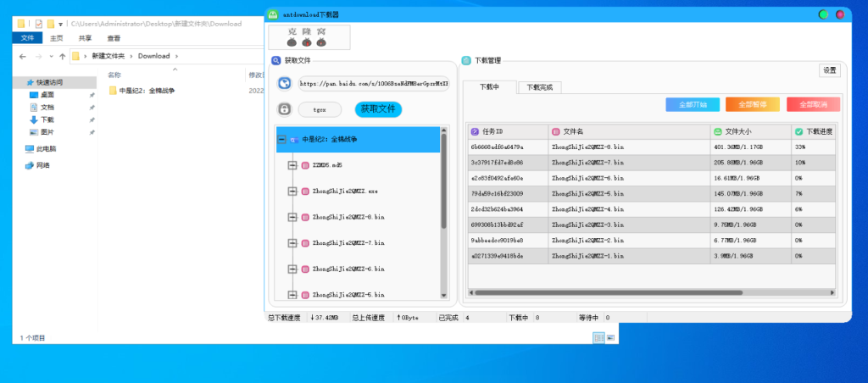Collapse the 中星纪2：全锦战争 tree node
The width and height of the screenshot is (868, 383).
(x=281, y=139)
